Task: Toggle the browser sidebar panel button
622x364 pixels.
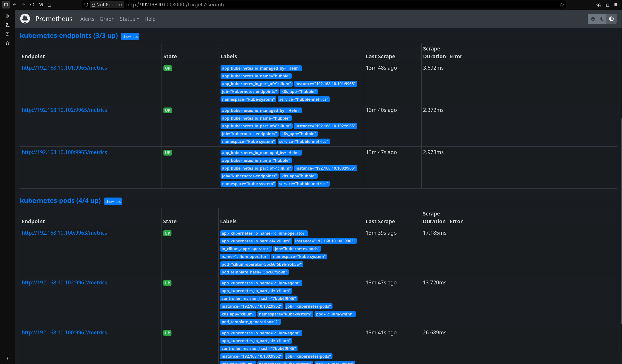Action: pos(6,4)
